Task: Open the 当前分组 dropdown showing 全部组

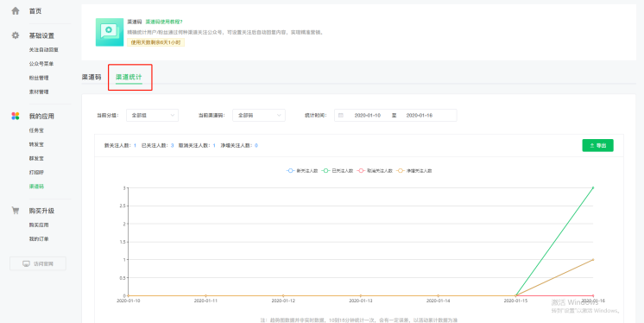Action: click(x=152, y=116)
